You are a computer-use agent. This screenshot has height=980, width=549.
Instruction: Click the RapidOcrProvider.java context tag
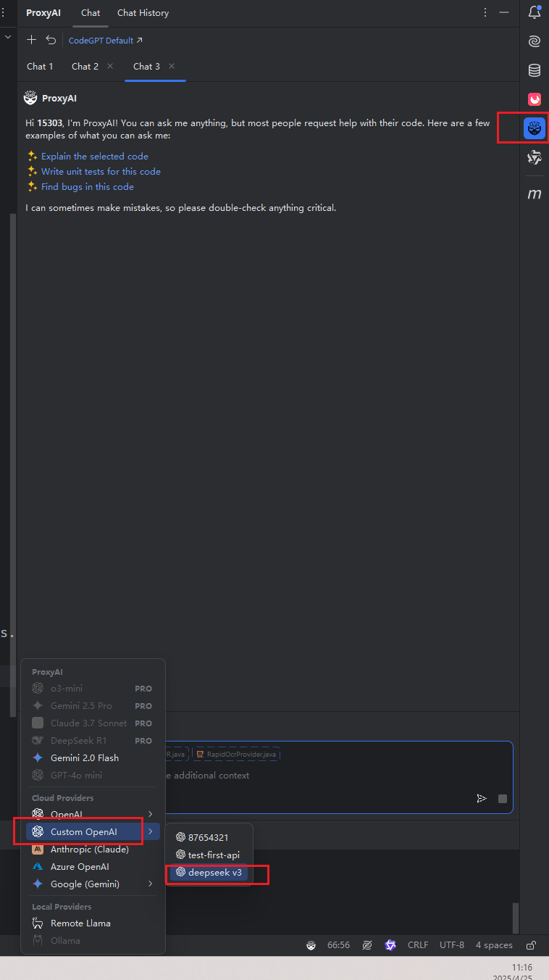click(x=236, y=755)
